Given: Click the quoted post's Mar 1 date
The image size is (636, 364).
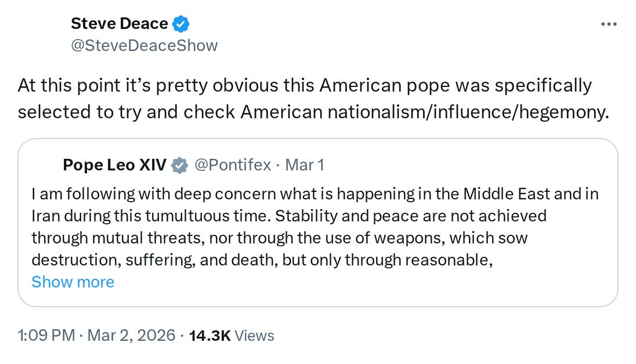Looking at the screenshot, I should [x=305, y=165].
